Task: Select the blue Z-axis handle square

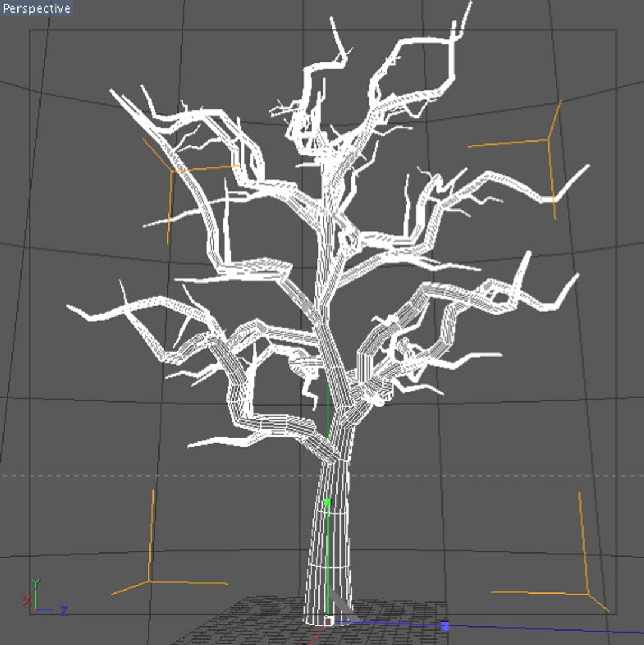Action: click(445, 626)
